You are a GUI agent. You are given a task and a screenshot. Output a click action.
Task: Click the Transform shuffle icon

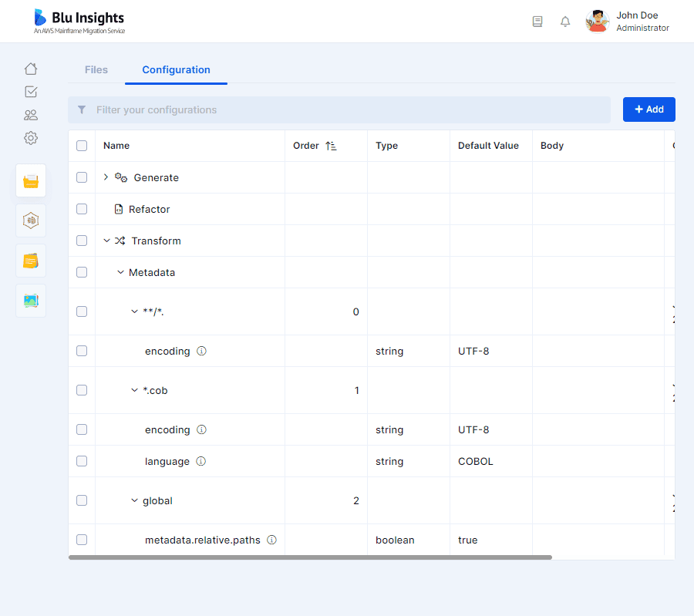pos(120,241)
